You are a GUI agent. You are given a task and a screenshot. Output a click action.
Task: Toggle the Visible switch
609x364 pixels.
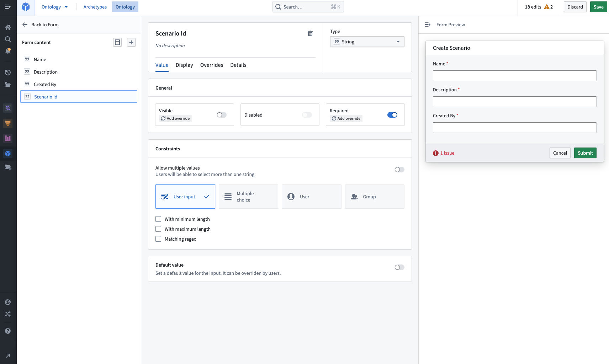coord(222,115)
